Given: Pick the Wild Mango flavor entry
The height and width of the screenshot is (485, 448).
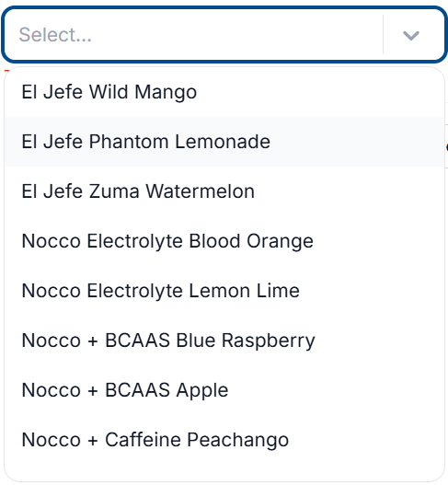Looking at the screenshot, I should [x=224, y=92].
